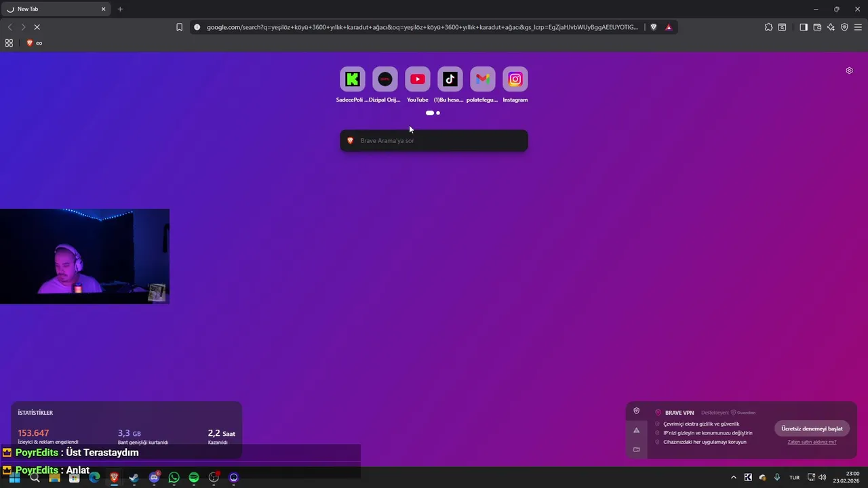This screenshot has height=488, width=868.
Task: Open File Explorer from taskbar
Action: [x=54, y=477]
